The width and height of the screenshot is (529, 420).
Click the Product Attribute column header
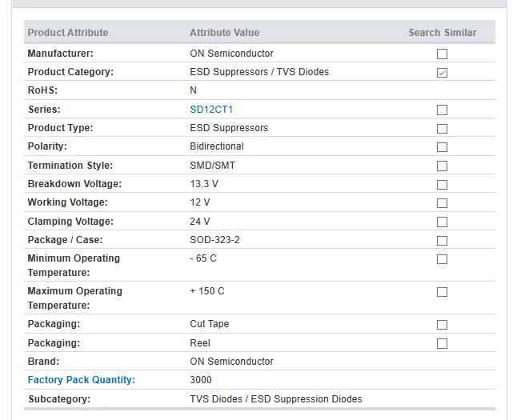68,32
